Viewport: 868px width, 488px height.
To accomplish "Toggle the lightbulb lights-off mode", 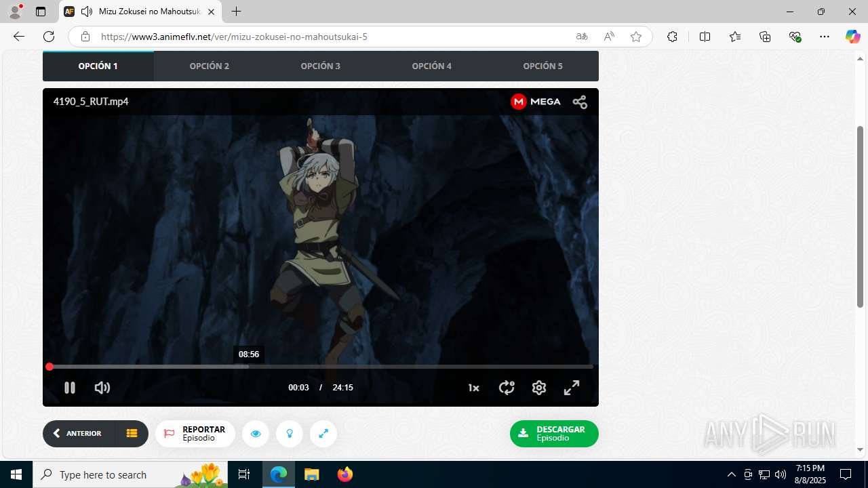I will coord(290,434).
